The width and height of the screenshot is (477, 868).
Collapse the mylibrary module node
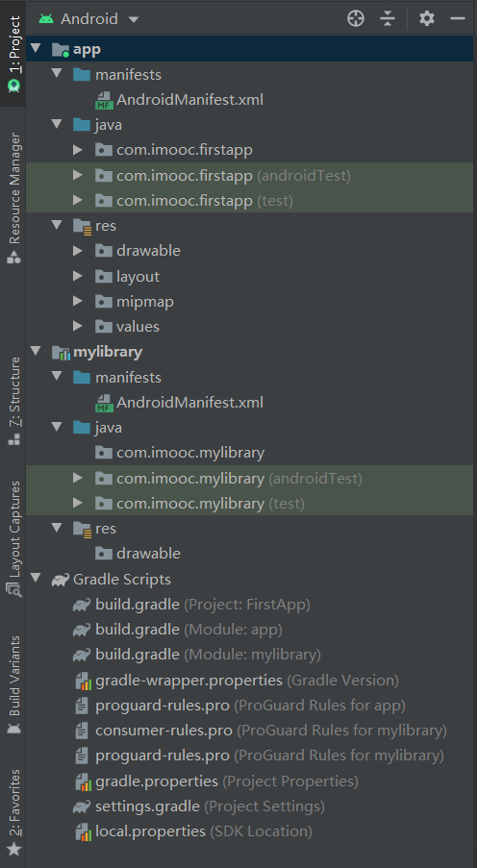36,351
